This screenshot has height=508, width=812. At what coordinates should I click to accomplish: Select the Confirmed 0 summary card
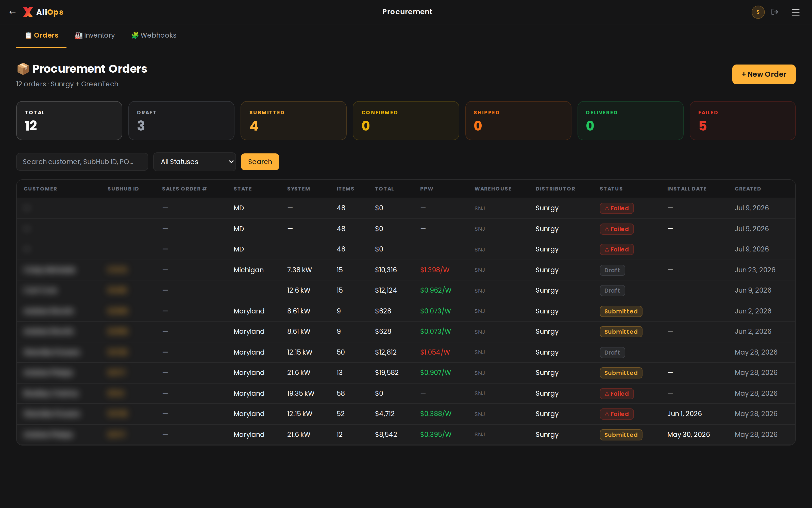tap(406, 121)
